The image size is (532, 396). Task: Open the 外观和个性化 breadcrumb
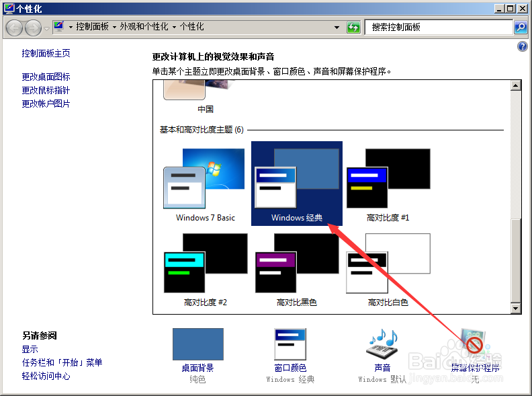click(x=144, y=26)
